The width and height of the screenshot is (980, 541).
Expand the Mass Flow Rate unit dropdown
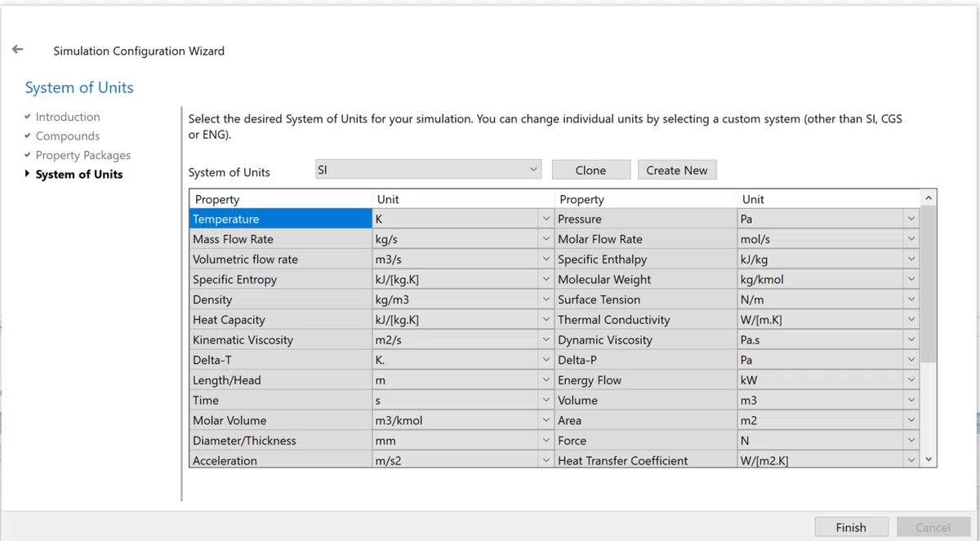(546, 239)
